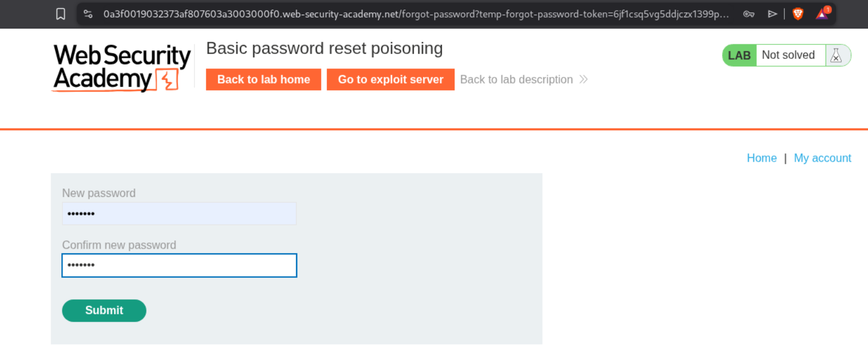868x357 pixels.
Task: Click the lab flask status icon
Action: coord(836,56)
